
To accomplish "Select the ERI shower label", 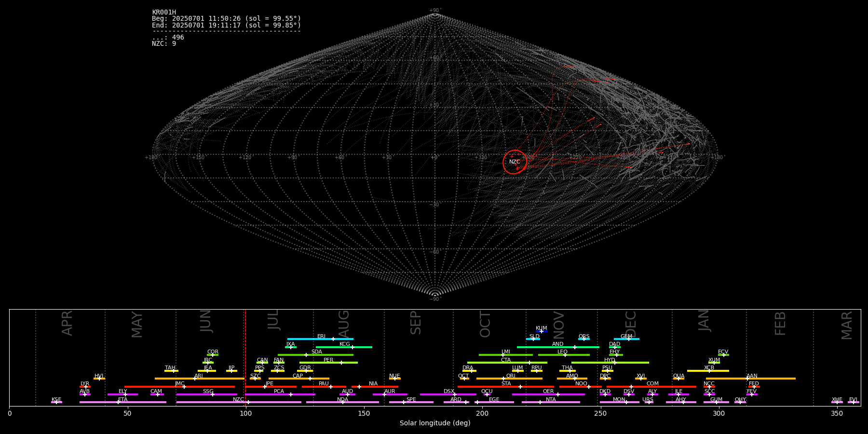I will coord(321,337).
